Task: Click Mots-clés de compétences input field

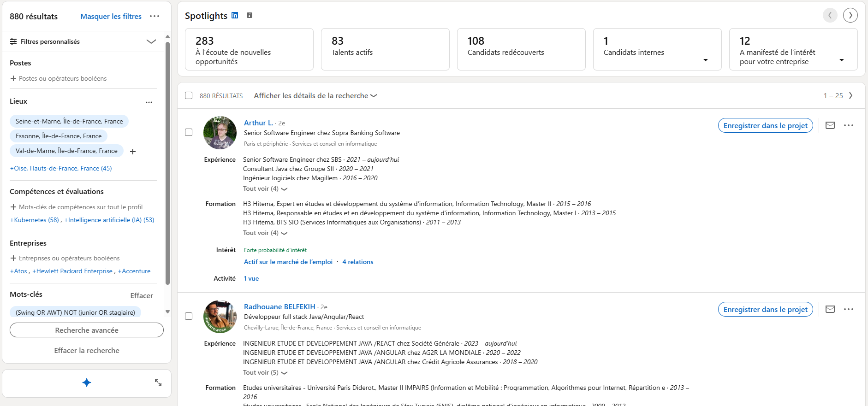Action: point(81,207)
